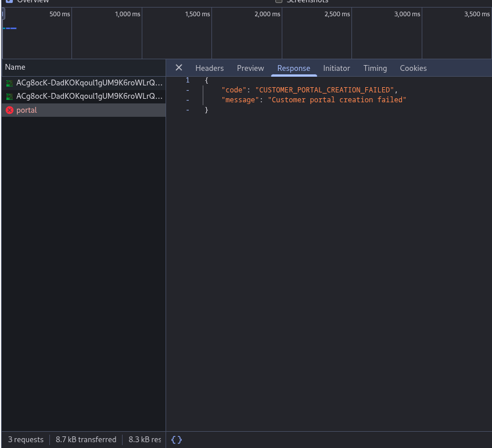This screenshot has height=448, width=492.
Task: Show the Initiator tab
Action: point(336,68)
